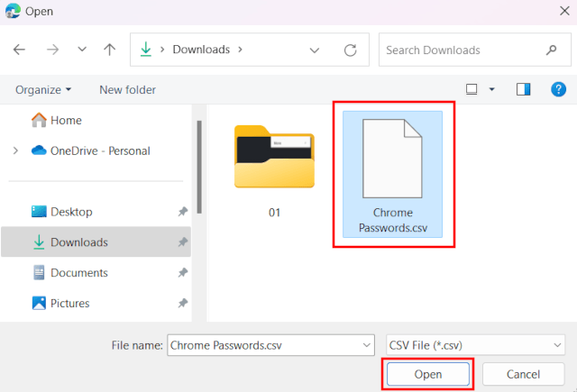Go back using the left arrow
Image resolution: width=577 pixels, height=392 pixels.
pyautogui.click(x=19, y=50)
